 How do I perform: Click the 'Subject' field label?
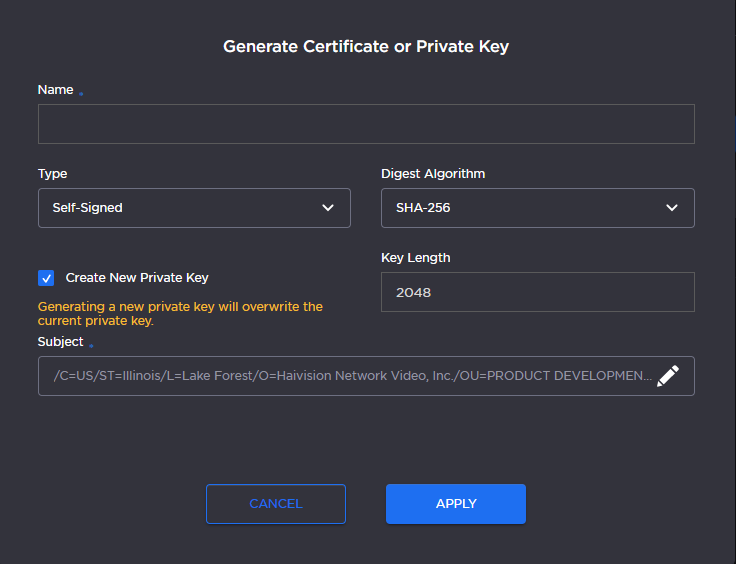[x=61, y=342]
